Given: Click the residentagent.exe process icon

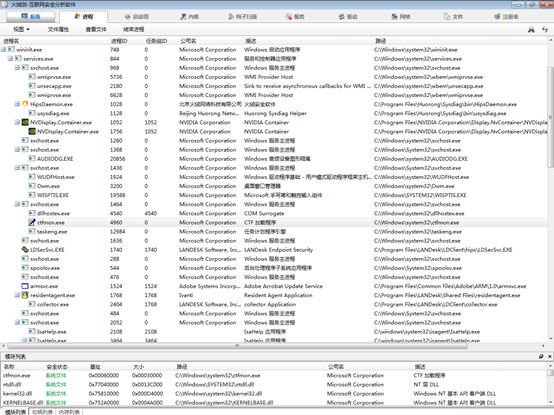Looking at the screenshot, I should point(25,295).
